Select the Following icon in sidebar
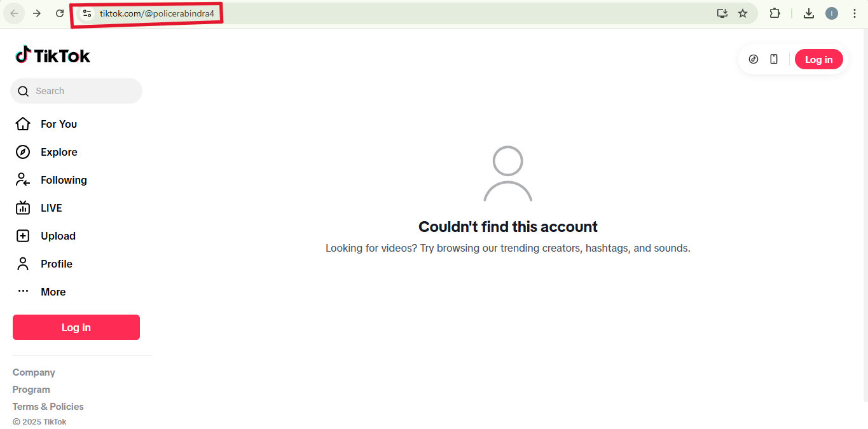This screenshot has width=868, height=429. [23, 180]
